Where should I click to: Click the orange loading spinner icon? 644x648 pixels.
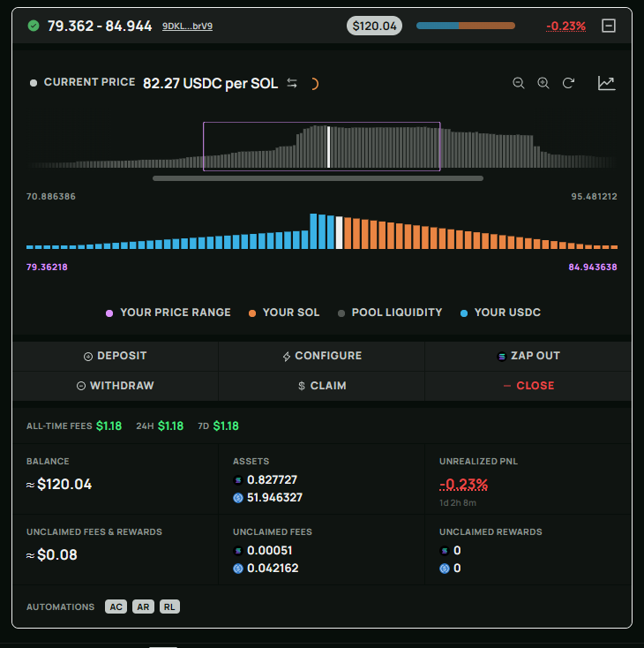pos(314,84)
